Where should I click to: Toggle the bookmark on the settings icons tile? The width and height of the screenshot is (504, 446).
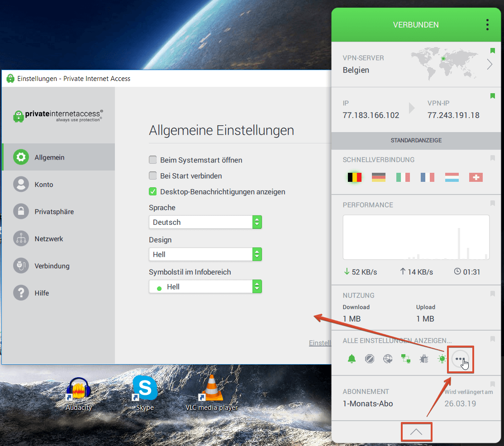(x=492, y=339)
